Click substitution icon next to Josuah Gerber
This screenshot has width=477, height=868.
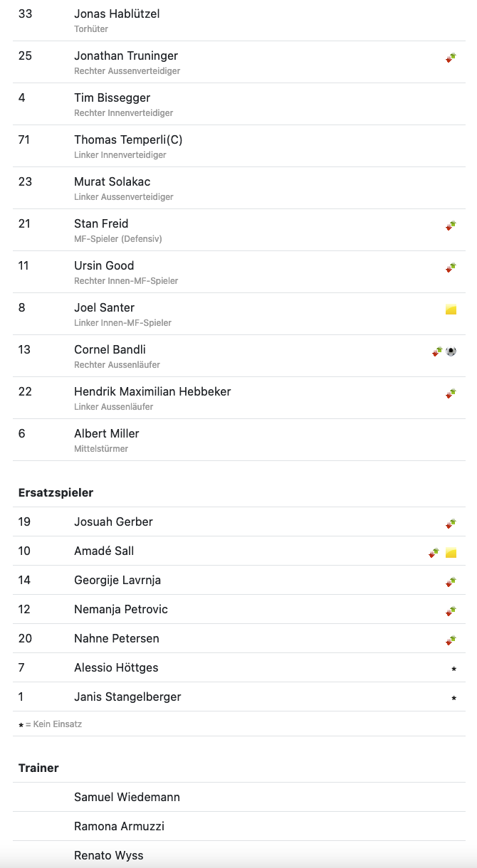(x=451, y=524)
